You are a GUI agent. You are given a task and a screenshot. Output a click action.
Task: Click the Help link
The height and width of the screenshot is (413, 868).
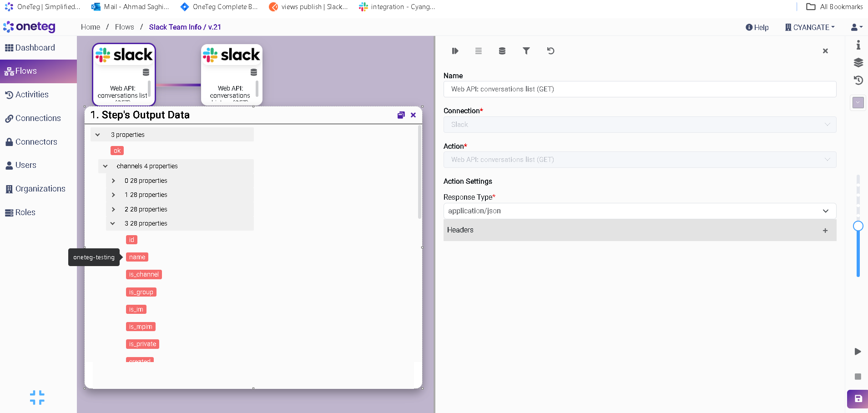coord(757,27)
